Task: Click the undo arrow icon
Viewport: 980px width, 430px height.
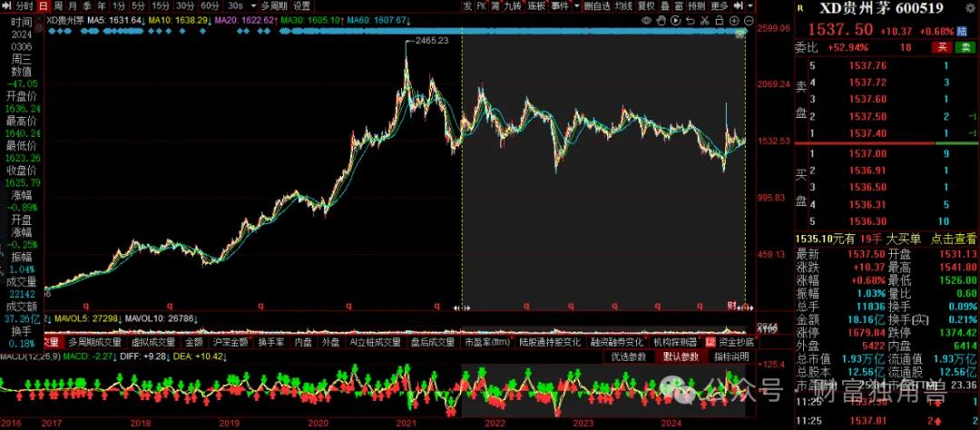Action: pyautogui.click(x=690, y=21)
